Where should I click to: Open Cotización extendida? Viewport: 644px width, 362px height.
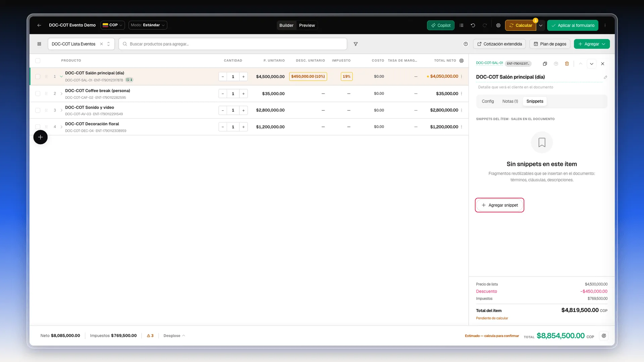499,44
